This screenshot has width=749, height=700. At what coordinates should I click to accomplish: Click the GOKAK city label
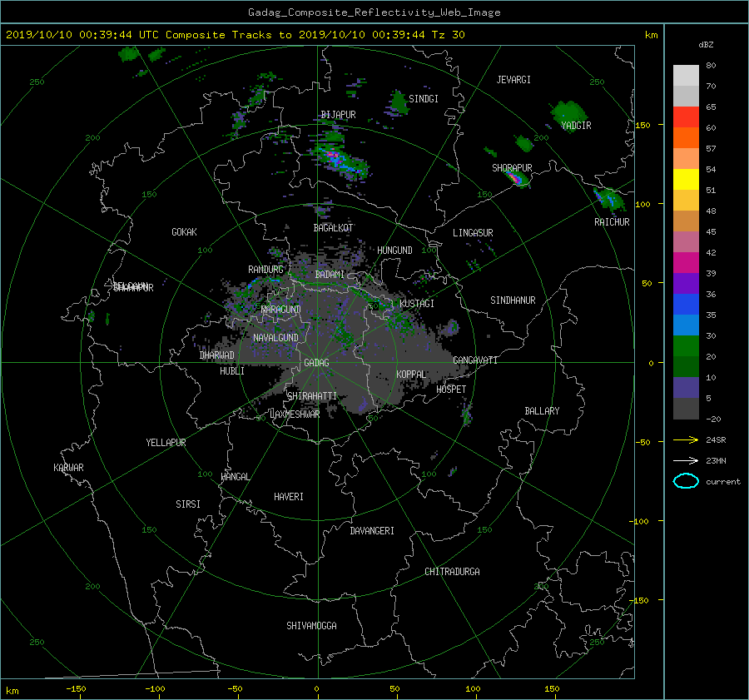[x=185, y=232]
